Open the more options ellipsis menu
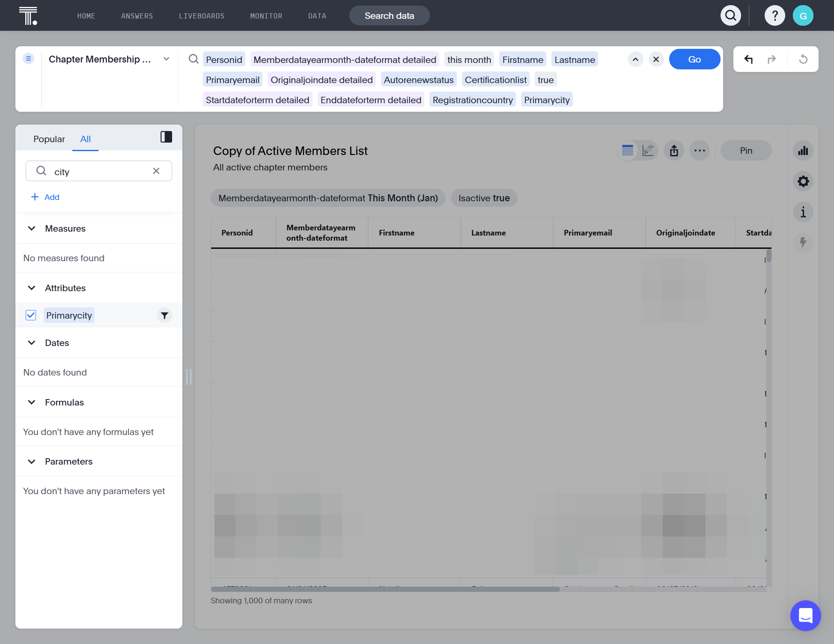This screenshot has width=834, height=644. (x=700, y=151)
